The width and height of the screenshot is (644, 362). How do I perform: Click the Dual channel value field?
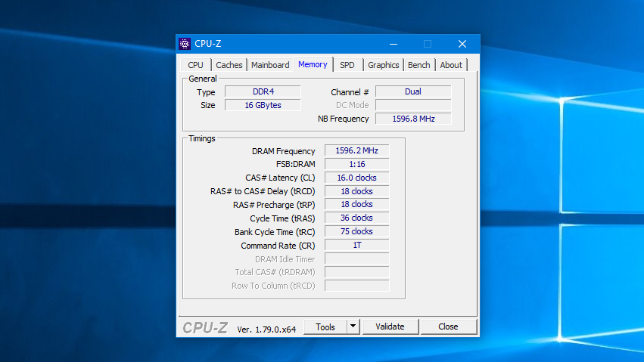click(x=413, y=91)
